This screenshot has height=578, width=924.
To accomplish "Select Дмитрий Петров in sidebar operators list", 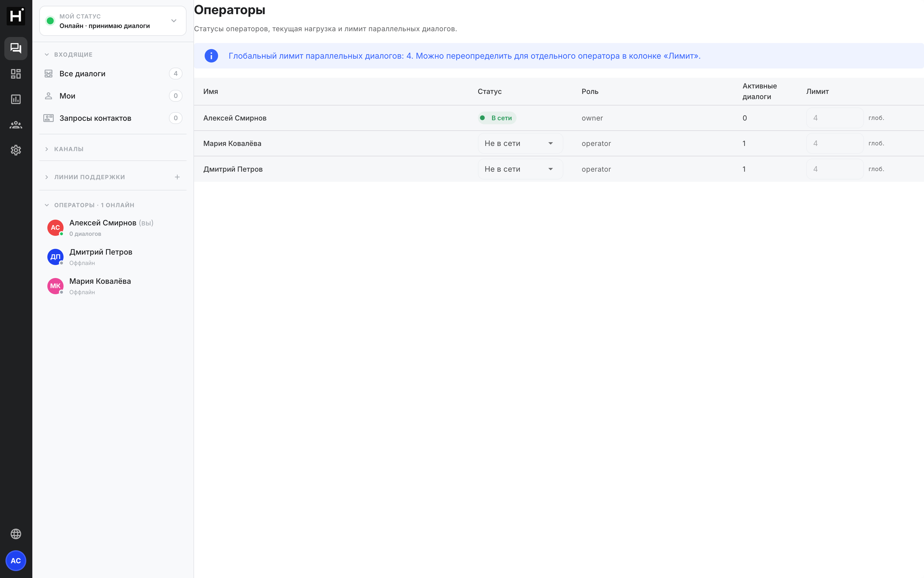I will (113, 257).
